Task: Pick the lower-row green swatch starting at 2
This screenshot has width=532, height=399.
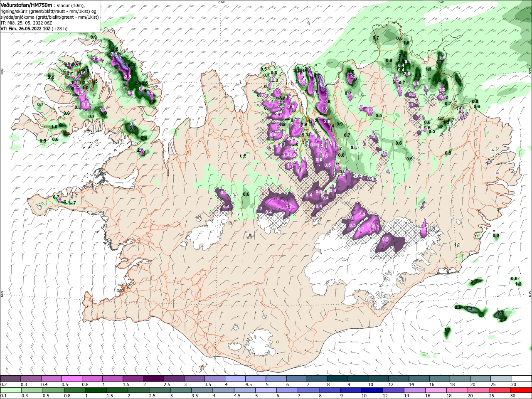Action: tap(138, 390)
